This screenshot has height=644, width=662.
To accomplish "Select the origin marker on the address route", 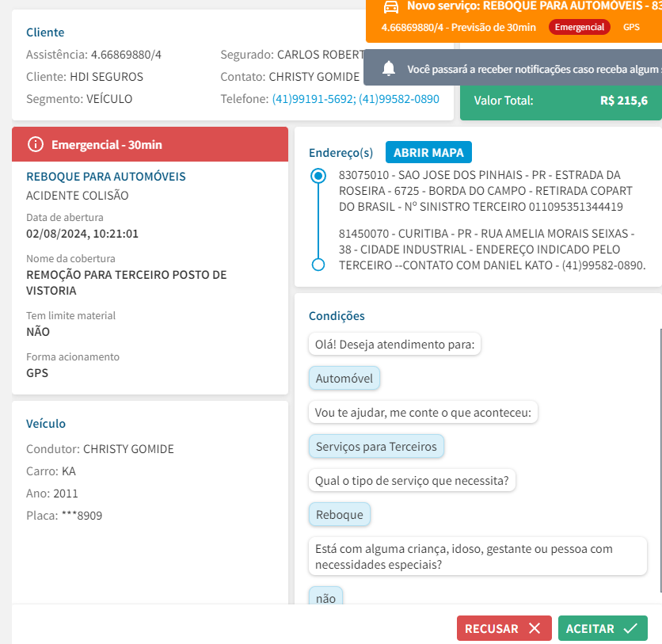I will tap(318, 176).
